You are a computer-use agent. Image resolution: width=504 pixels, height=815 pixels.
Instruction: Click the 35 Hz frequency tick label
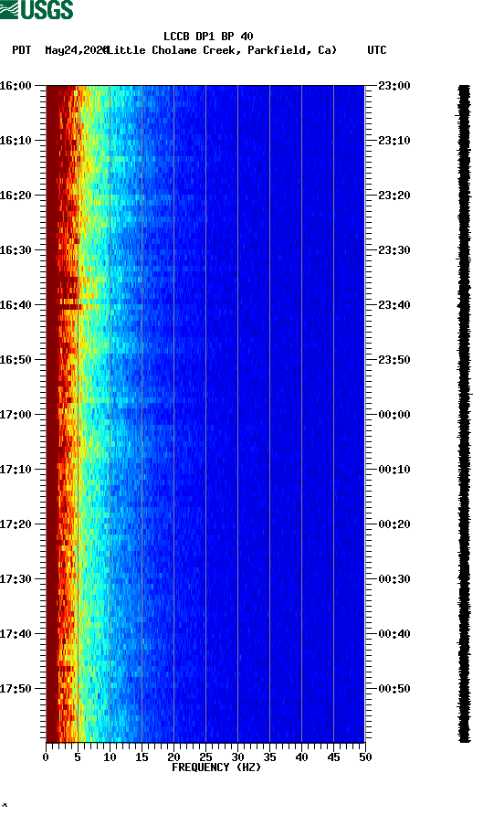click(269, 757)
